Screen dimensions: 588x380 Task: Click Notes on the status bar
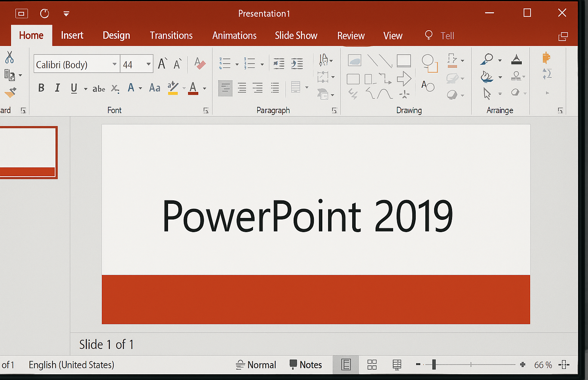click(x=305, y=364)
